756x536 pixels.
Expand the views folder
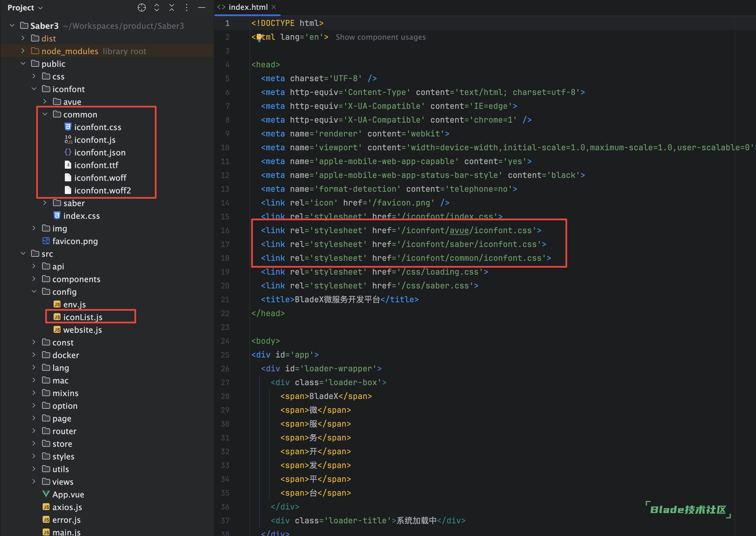pos(34,482)
